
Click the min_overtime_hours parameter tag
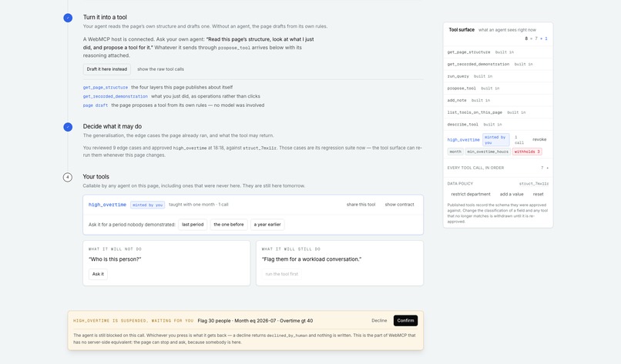tap(488, 152)
